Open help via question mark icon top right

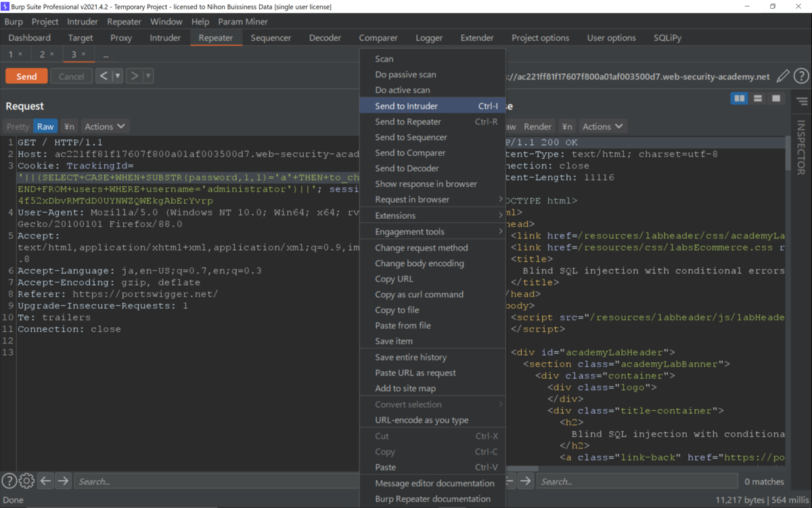coord(801,76)
